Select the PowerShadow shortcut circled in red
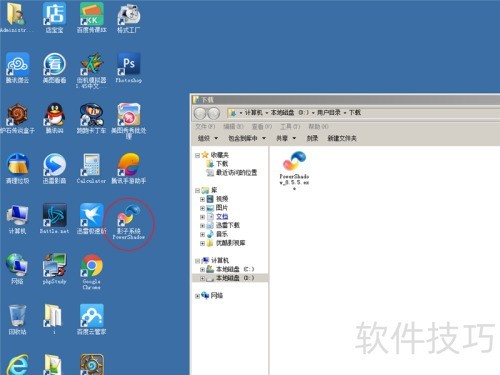 click(129, 222)
